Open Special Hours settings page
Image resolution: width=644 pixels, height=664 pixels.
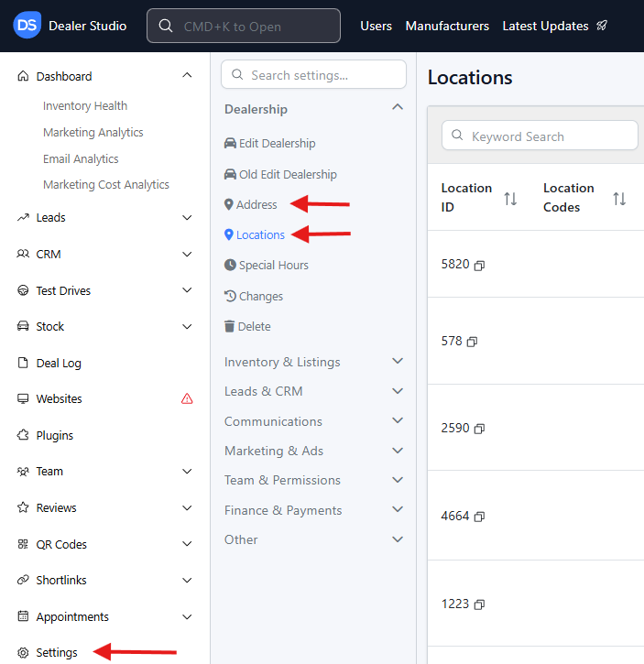[273, 265]
